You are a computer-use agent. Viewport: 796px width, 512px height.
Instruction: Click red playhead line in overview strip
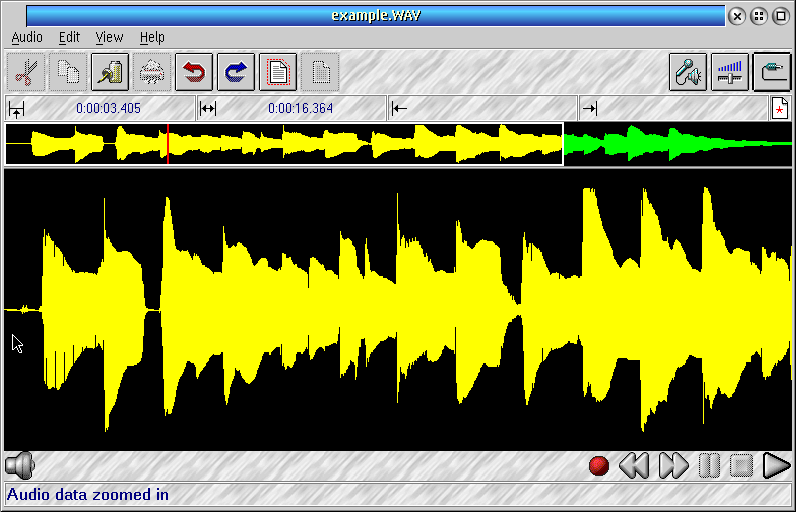click(x=168, y=144)
